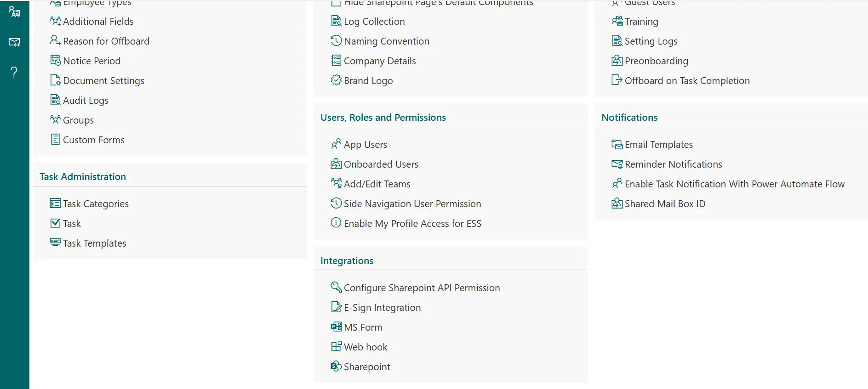Click the Sharepoint integration icon
Screen dimensions: 868x389
(x=336, y=366)
